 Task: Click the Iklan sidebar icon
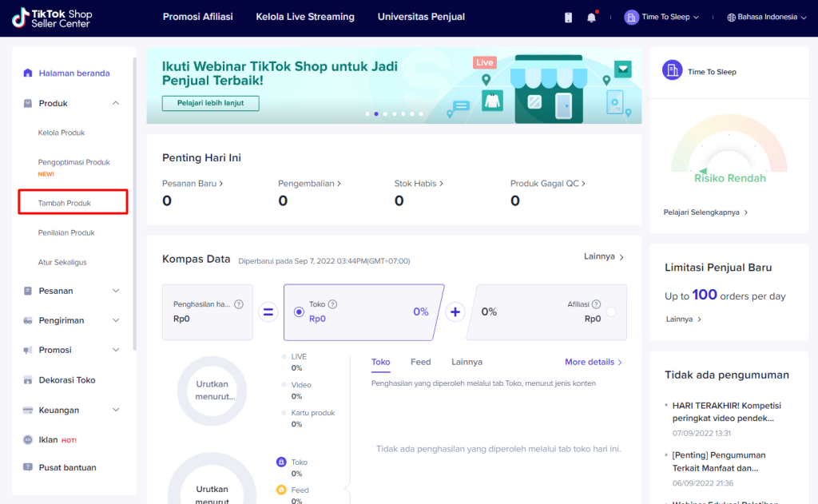tap(28, 440)
